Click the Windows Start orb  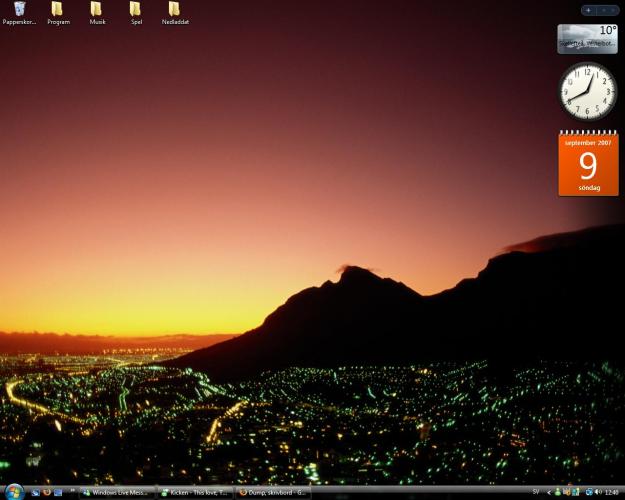[x=14, y=492]
